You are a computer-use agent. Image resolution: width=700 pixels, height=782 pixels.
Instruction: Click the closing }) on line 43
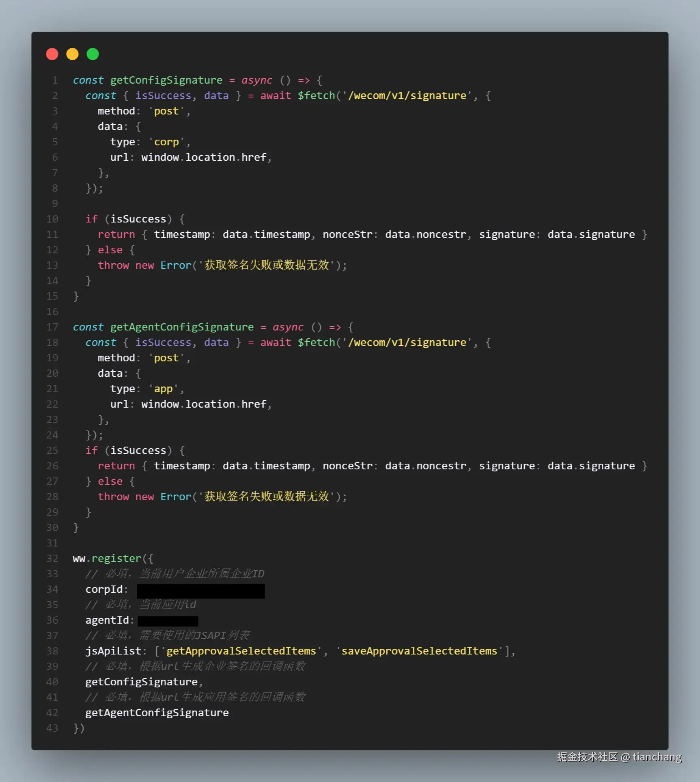[x=78, y=728]
